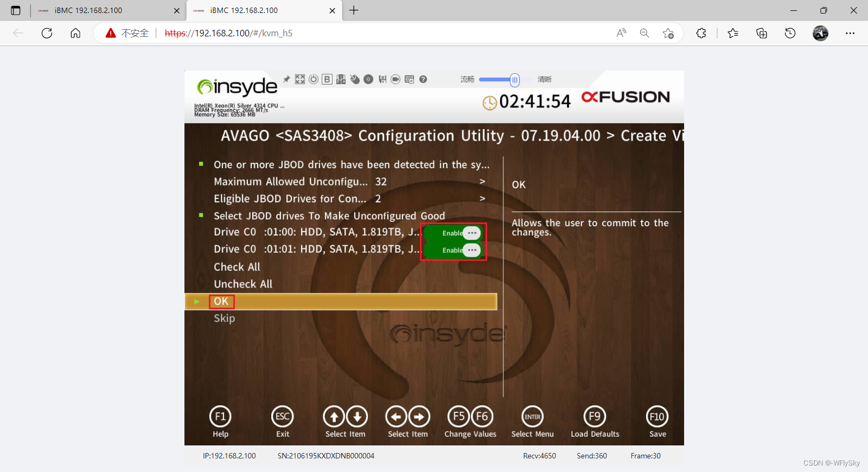Open the keyboard layout icon in the KVM toolbar
The height and width of the screenshot is (472, 868).
coord(341,79)
